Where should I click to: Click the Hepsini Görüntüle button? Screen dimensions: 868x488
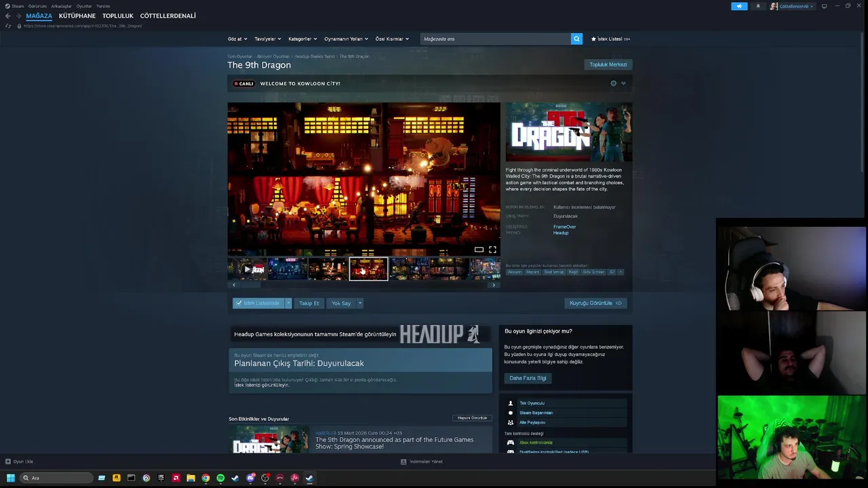(472, 418)
